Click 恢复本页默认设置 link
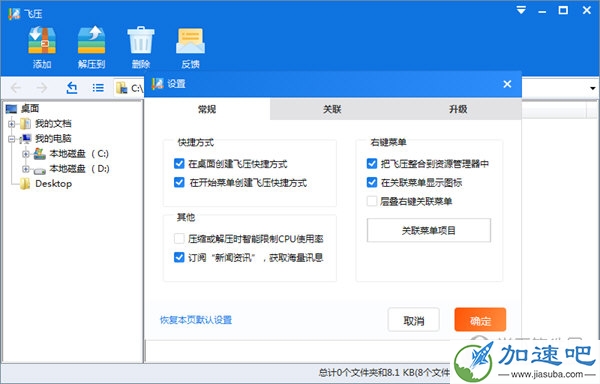 pos(196,320)
